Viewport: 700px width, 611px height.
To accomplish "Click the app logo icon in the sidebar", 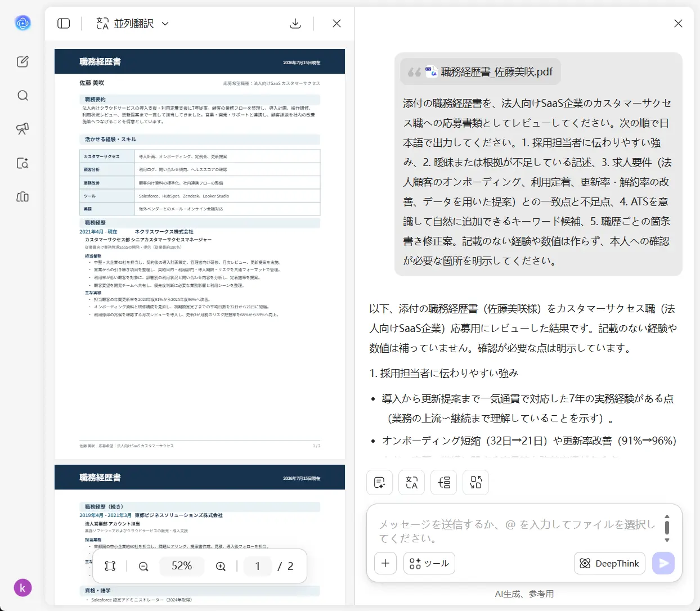I will coord(23,23).
